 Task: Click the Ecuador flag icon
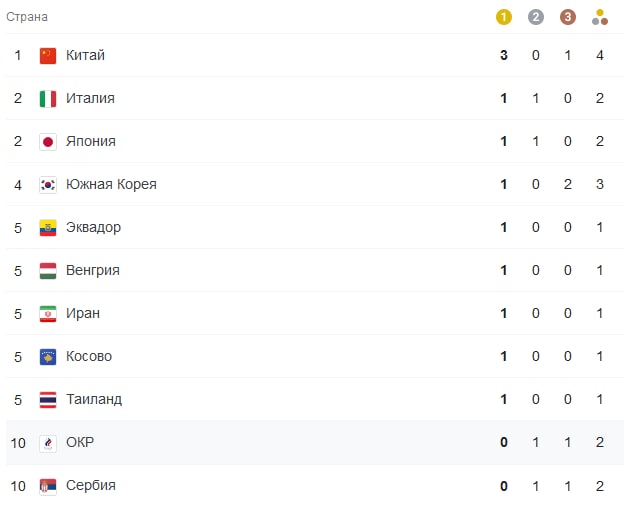[x=48, y=228]
